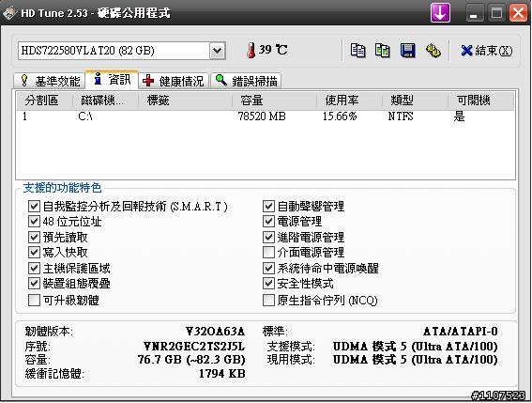The width and height of the screenshot is (532, 403).
Task: Toggle the 主機保護區域 checkbox
Action: tap(34, 268)
